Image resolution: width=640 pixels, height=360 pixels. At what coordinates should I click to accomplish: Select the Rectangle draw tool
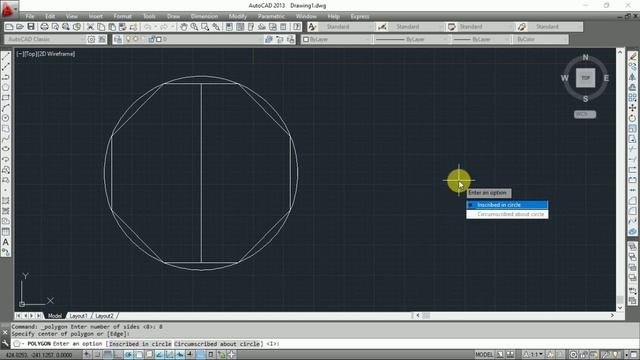tap(6, 97)
